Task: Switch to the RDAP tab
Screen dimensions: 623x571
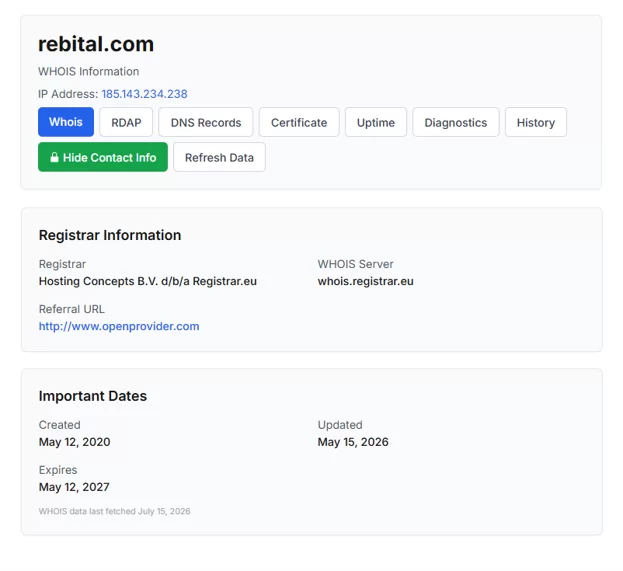Action: pyautogui.click(x=126, y=122)
